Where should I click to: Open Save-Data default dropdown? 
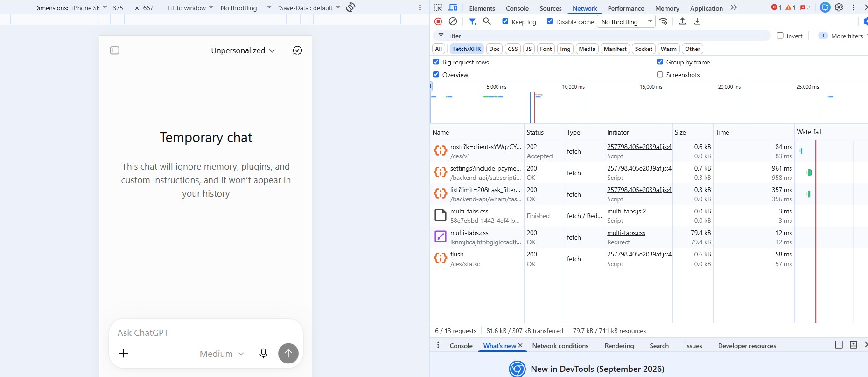[x=309, y=8]
